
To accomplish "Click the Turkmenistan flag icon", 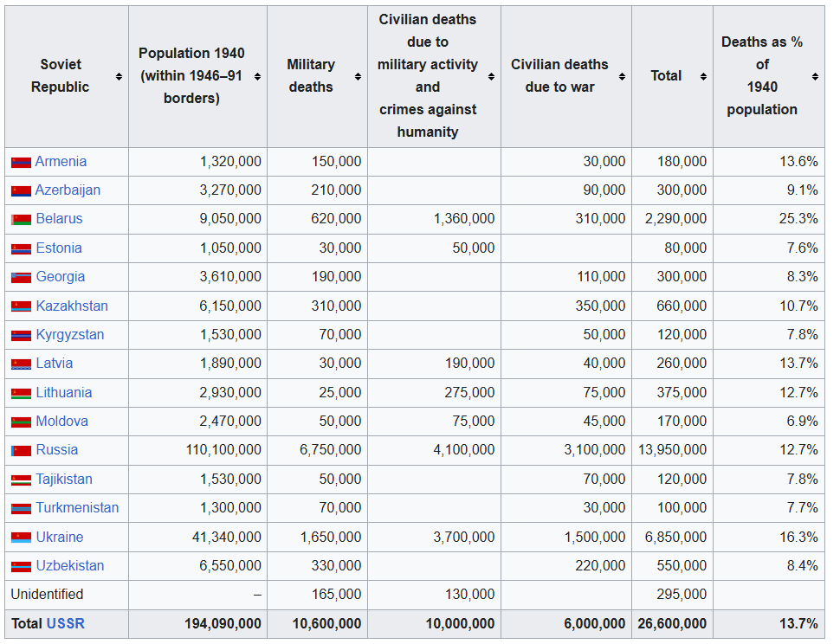I will tap(21, 509).
